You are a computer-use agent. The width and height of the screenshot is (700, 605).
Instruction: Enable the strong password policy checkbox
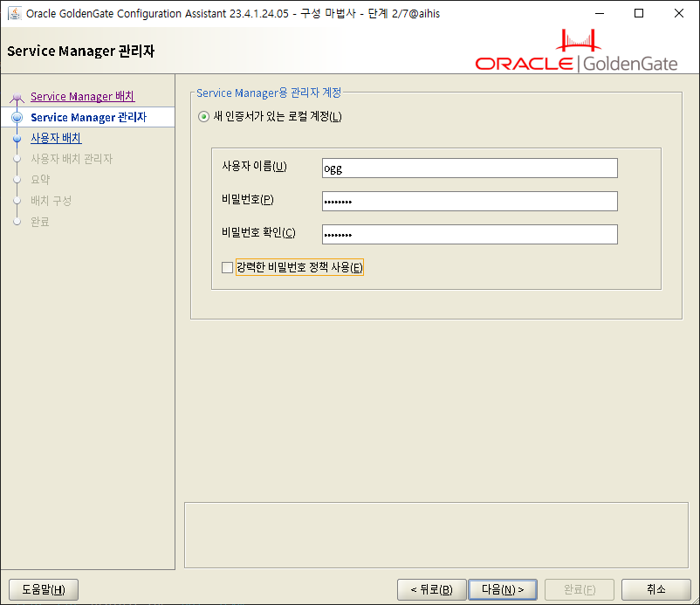click(227, 267)
